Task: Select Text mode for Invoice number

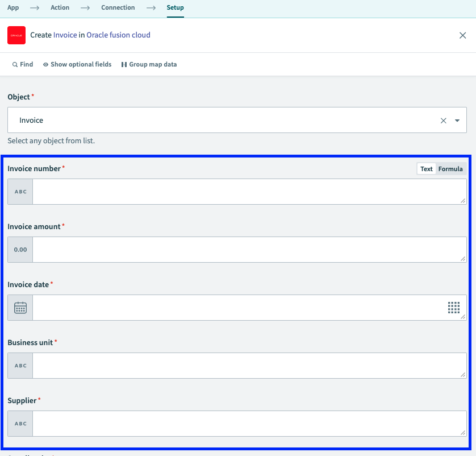Action: (426, 168)
